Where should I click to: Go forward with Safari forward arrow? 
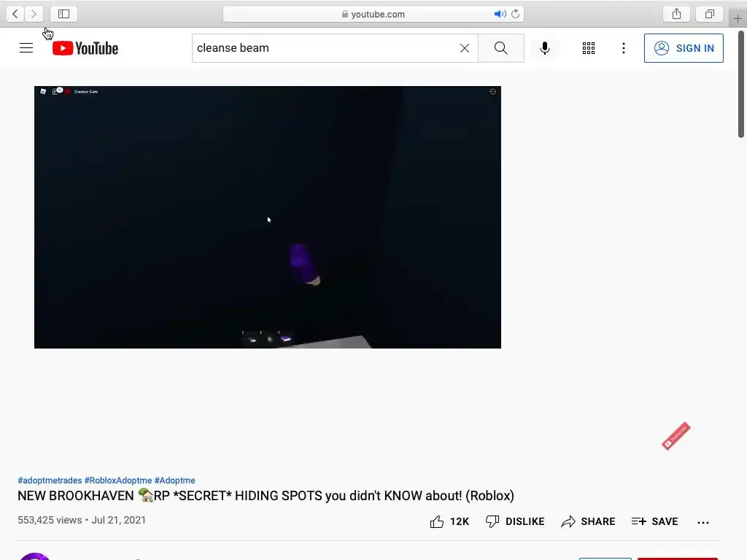34,14
